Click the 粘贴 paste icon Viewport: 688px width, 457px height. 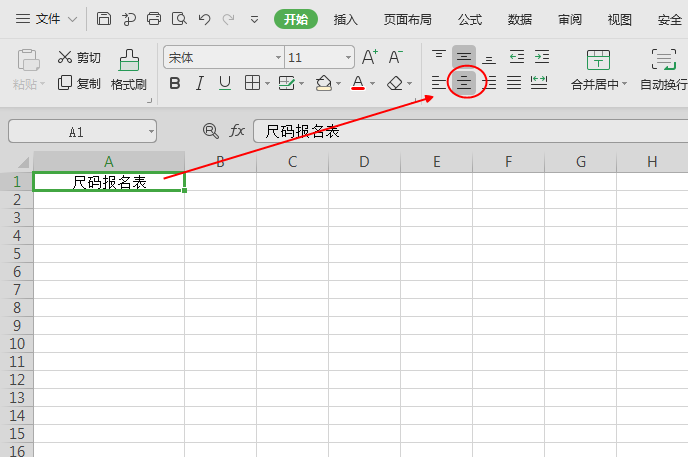click(29, 60)
